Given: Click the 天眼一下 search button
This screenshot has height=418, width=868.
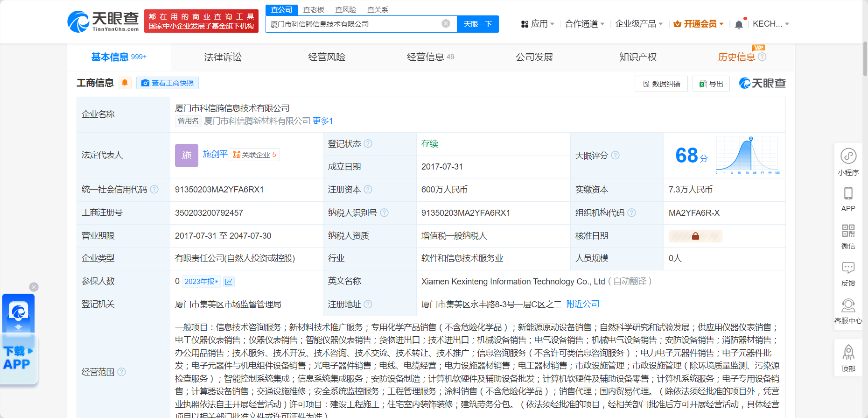Looking at the screenshot, I should click(x=477, y=24).
